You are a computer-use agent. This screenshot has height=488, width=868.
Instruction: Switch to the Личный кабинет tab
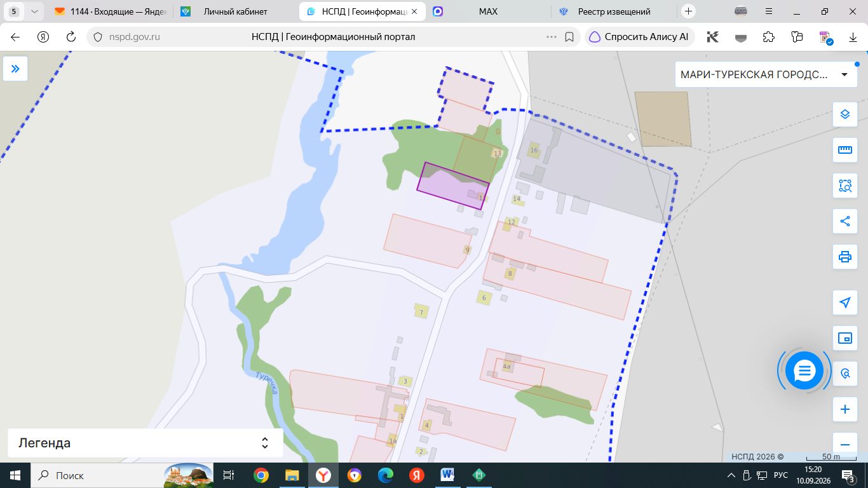click(235, 11)
